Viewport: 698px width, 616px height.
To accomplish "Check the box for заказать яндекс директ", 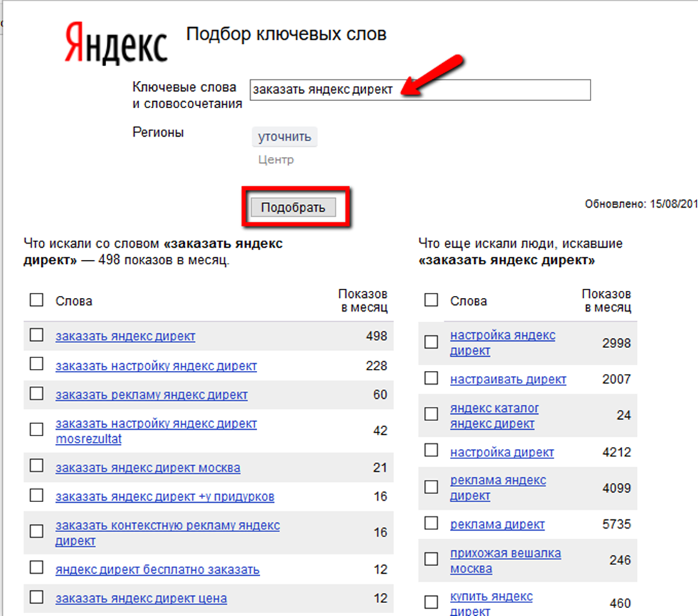I will (37, 335).
